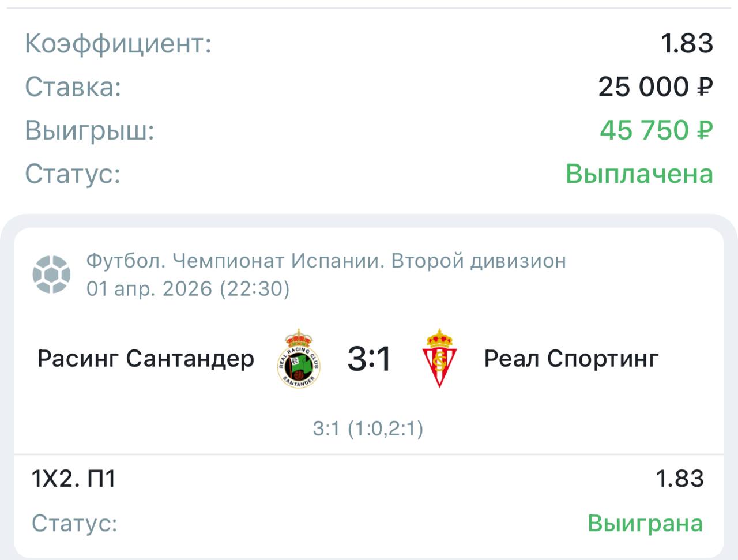This screenshot has width=738, height=560.
Task: Tap the stake amount 25 000 ₽
Action: (655, 87)
